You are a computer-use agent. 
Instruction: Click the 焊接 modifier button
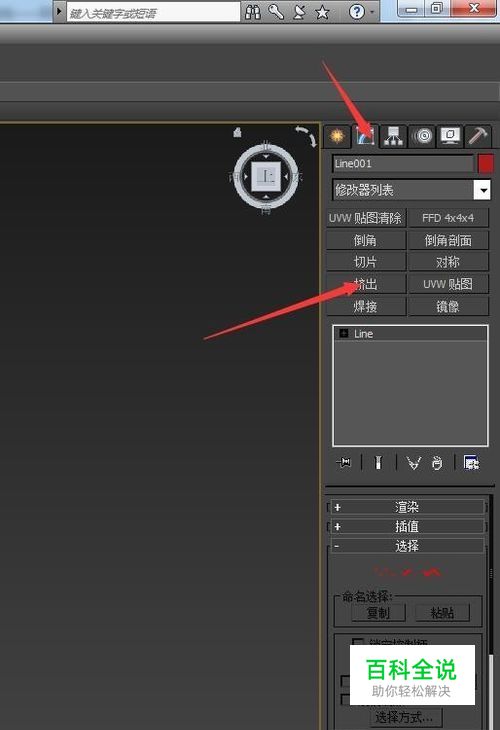(365, 306)
